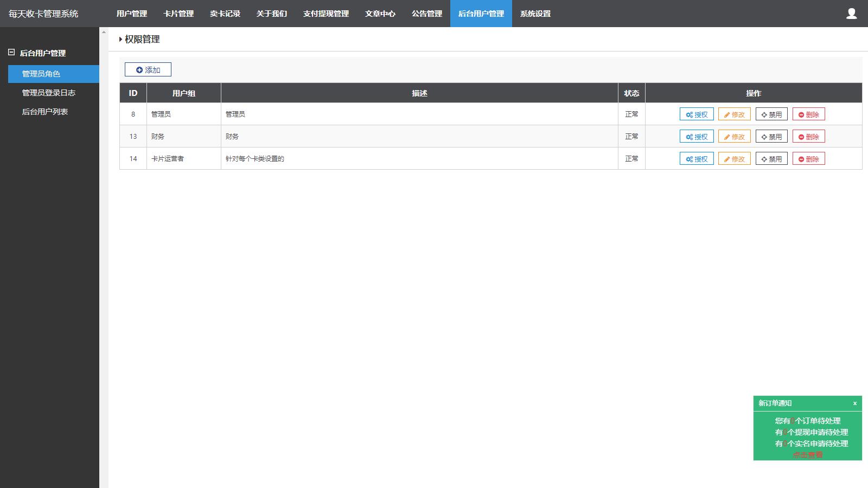This screenshot has width=868, height=488.
Task: Disable the 管理员 role using 禁用
Action: (771, 114)
